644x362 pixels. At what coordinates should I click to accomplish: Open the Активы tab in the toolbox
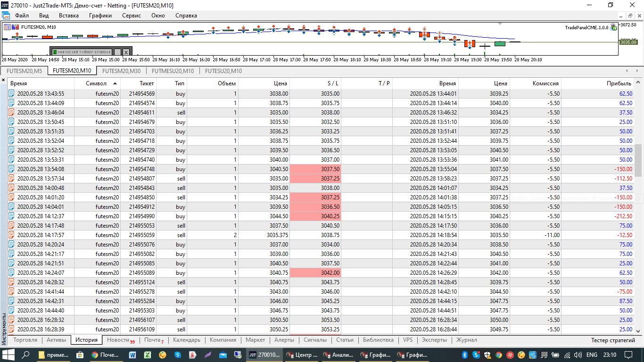tap(57, 340)
